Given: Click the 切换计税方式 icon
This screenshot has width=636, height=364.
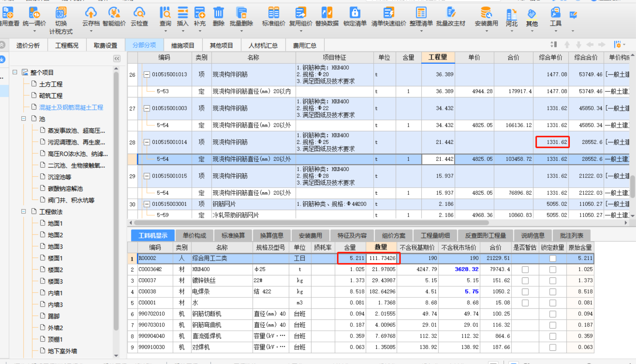Looking at the screenshot, I should (x=61, y=12).
